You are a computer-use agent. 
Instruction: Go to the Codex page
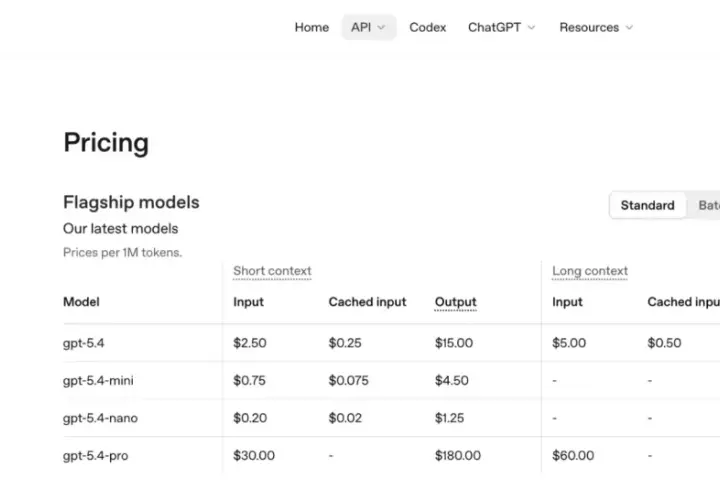428,28
